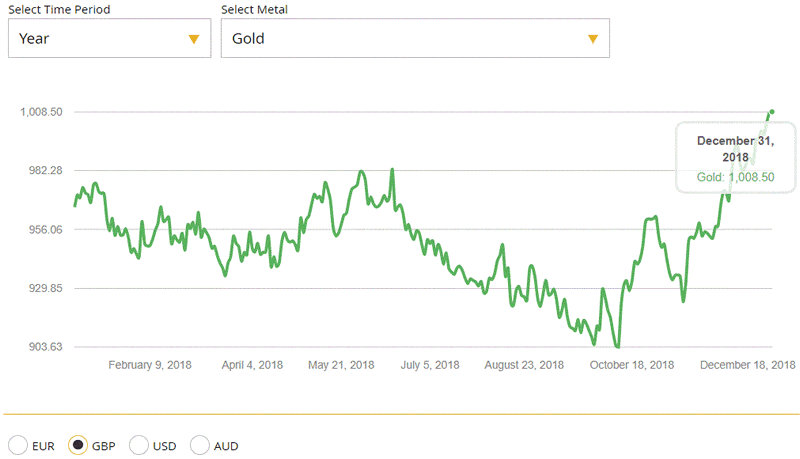Click the 956.06 y-axis value
The width and height of the screenshot is (800, 459).
[x=45, y=230]
